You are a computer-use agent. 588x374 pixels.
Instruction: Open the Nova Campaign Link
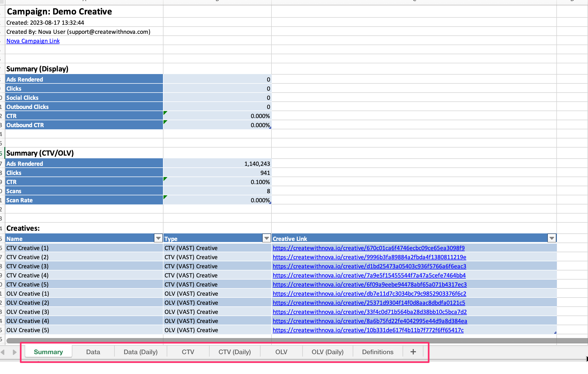coord(33,41)
